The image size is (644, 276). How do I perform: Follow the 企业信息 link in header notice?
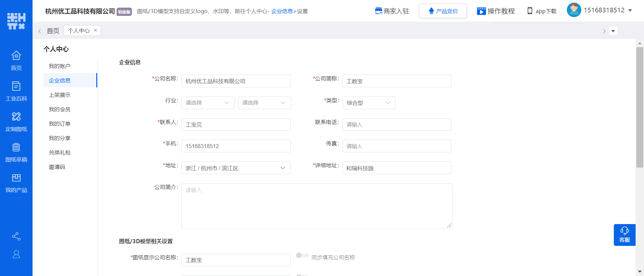[282, 11]
